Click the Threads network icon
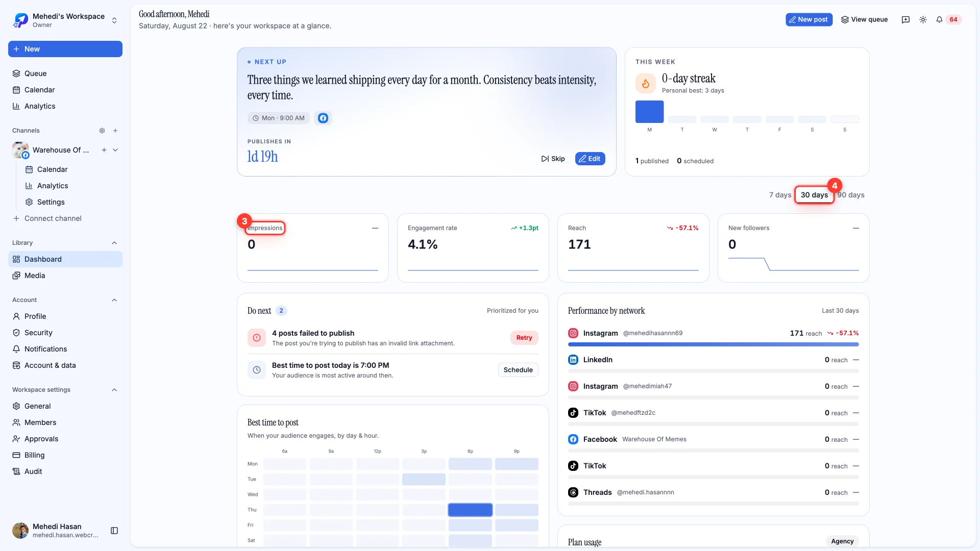 pos(573,492)
